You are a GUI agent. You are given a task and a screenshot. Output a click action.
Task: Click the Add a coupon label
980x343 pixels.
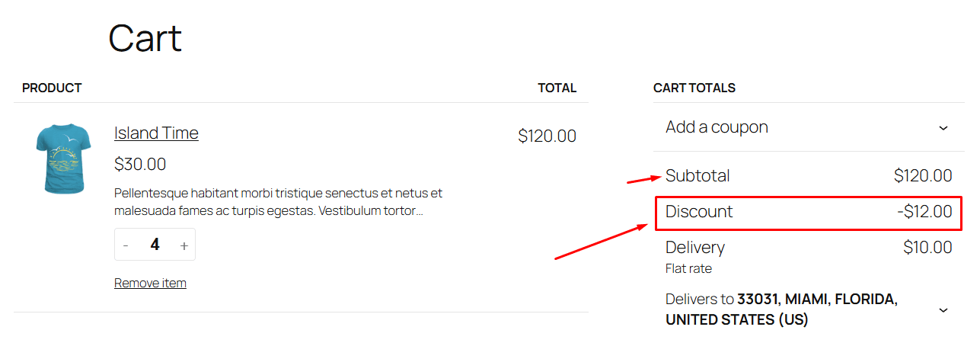pyautogui.click(x=717, y=127)
